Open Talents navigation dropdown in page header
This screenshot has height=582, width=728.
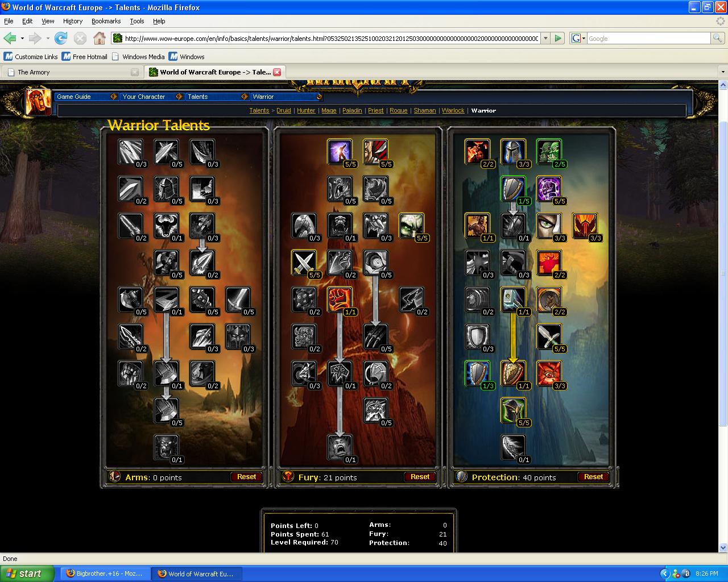coord(218,97)
